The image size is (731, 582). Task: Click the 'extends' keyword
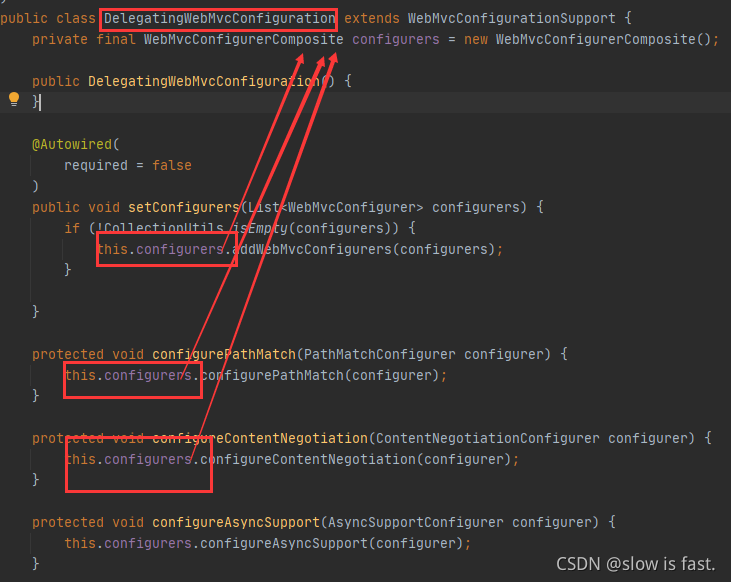pos(372,19)
